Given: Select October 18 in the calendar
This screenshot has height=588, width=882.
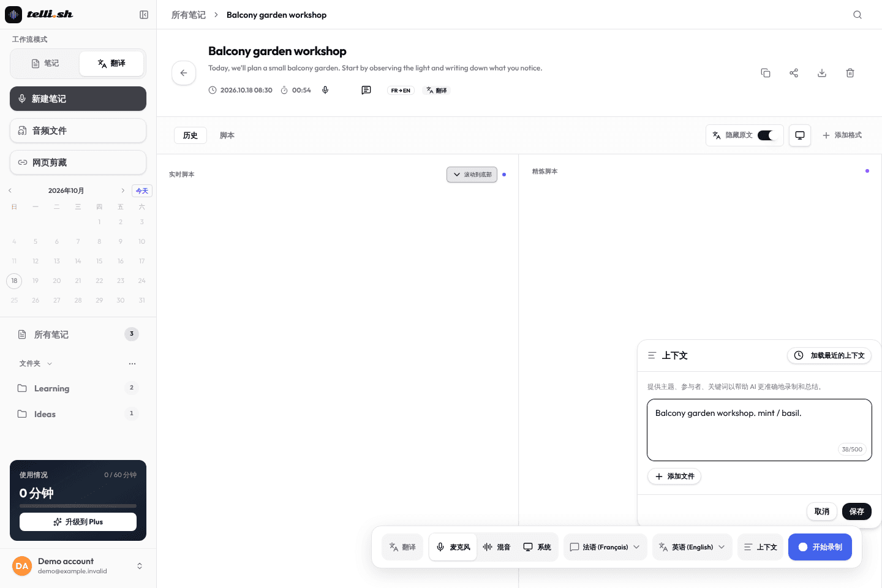Looking at the screenshot, I should coord(14,281).
